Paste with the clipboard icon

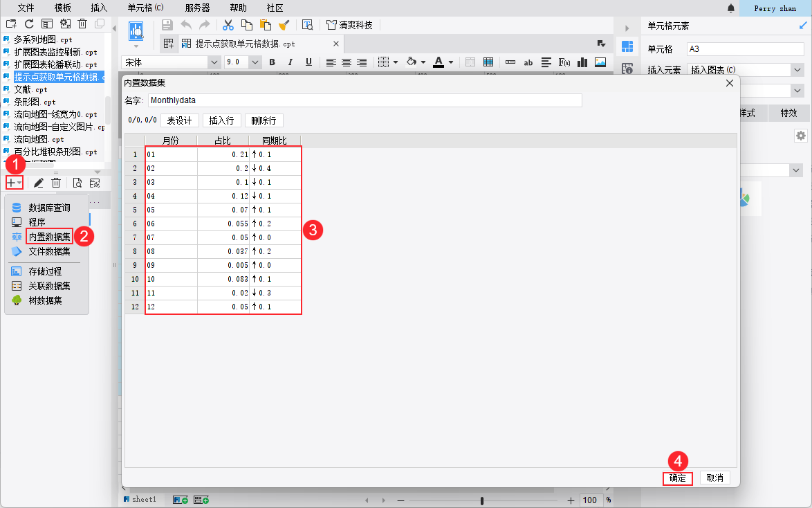click(265, 25)
